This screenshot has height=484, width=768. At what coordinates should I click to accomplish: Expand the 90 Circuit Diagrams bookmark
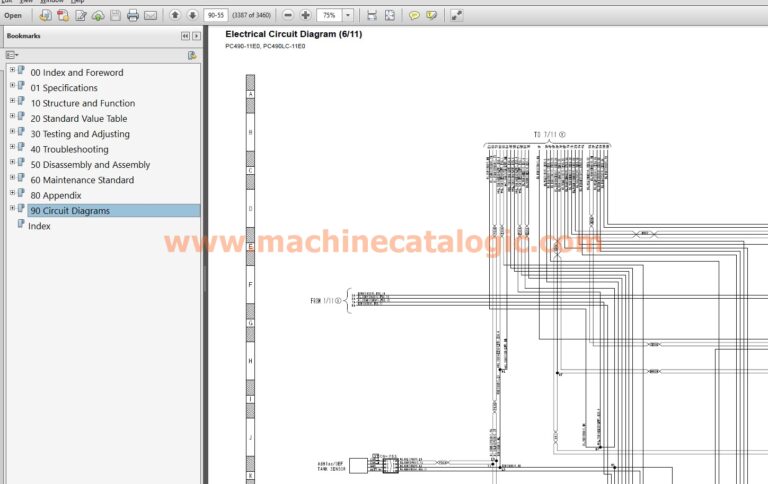(12, 208)
